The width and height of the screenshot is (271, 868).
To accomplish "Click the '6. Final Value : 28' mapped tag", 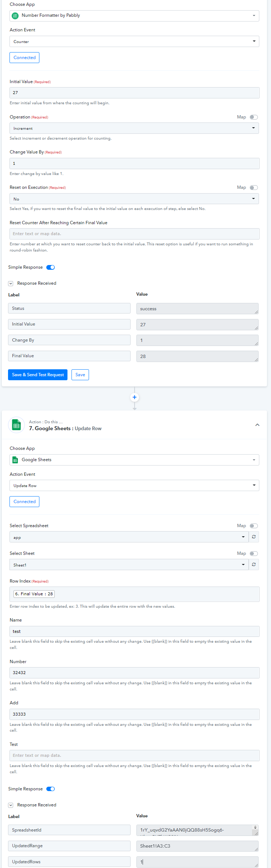I will pyautogui.click(x=34, y=594).
